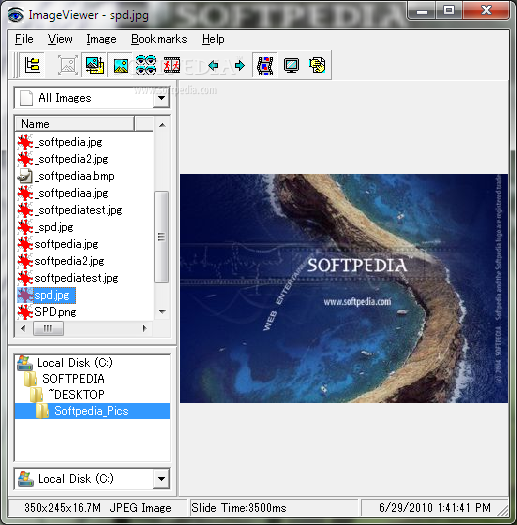Image resolution: width=517 pixels, height=525 pixels.
Task: Sort files by the Name column header
Action: pos(74,124)
